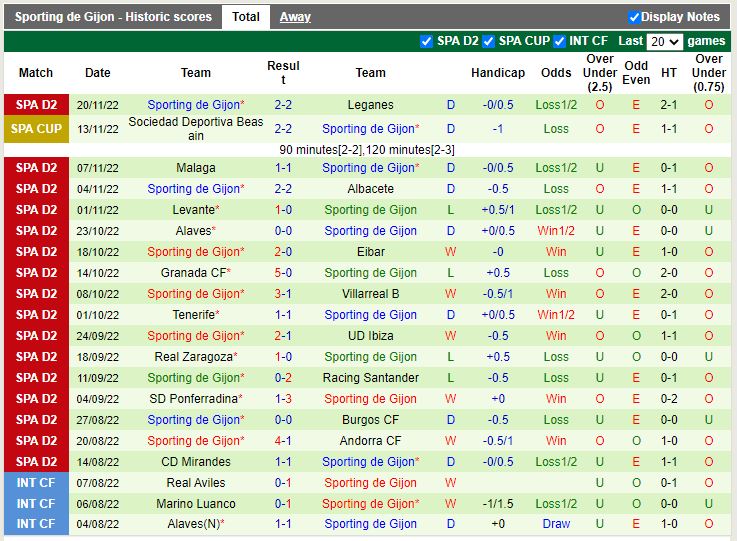Select Tenerife team link
Screen dimensions: 738x541
pyautogui.click(x=196, y=315)
